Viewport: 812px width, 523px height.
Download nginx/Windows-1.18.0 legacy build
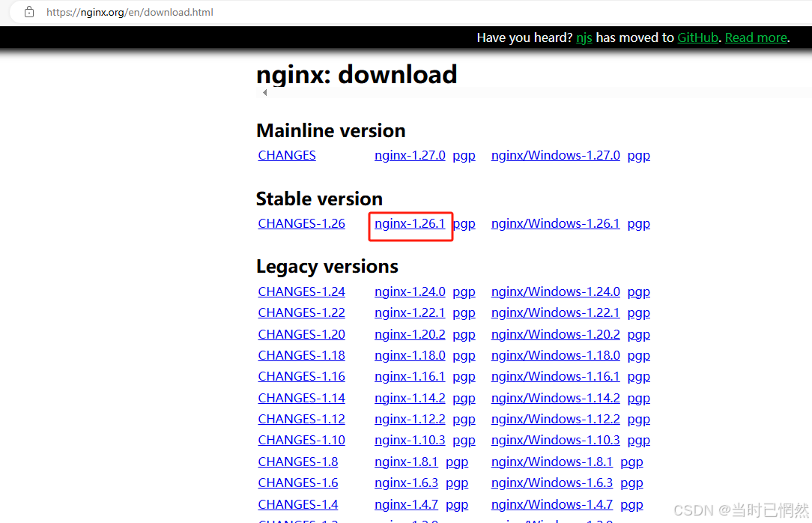[555, 355]
